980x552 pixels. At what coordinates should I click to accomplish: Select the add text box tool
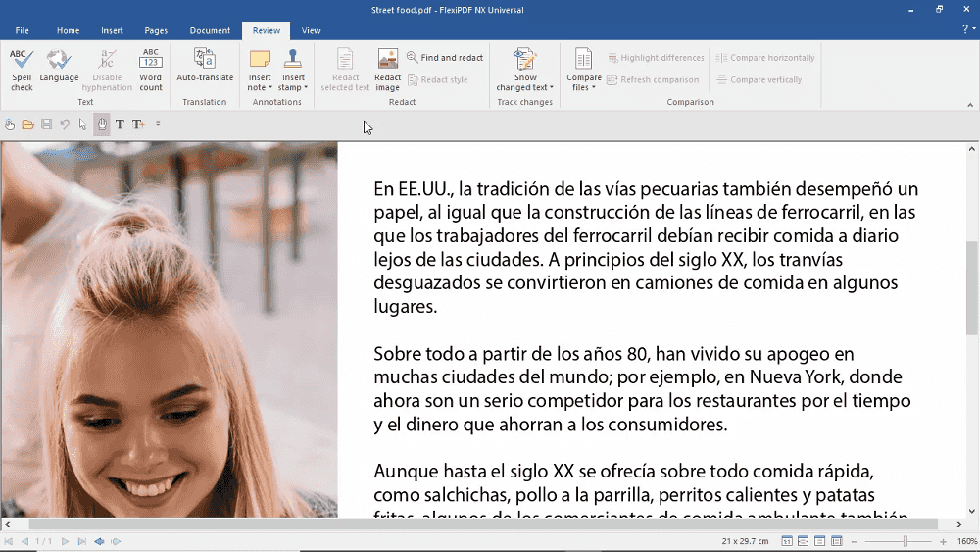click(138, 125)
